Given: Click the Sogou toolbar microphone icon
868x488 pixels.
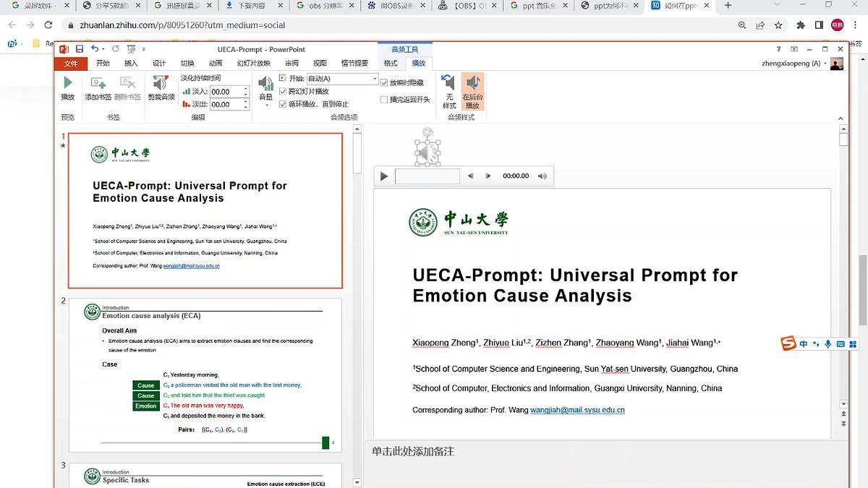Looking at the screenshot, I should point(828,344).
